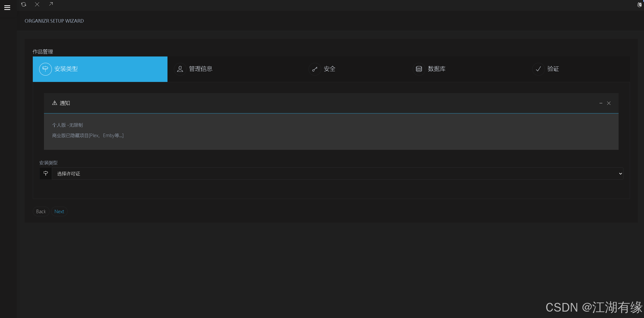Select the 安装类型 wizard tab

click(100, 69)
